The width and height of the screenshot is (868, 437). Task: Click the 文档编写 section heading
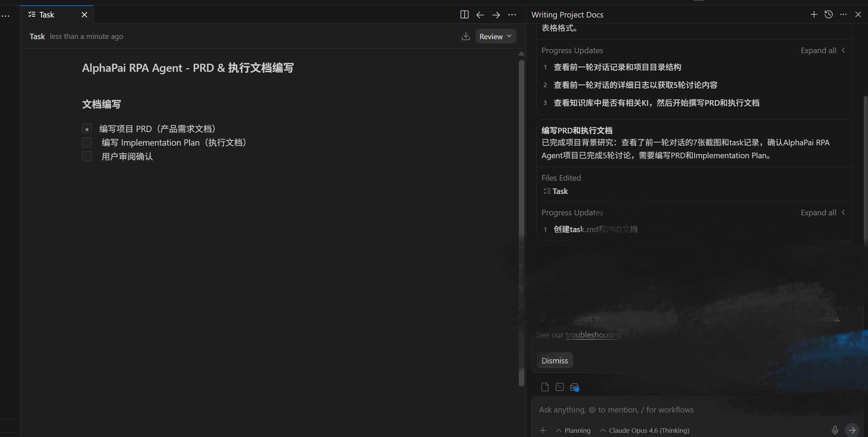(x=101, y=104)
